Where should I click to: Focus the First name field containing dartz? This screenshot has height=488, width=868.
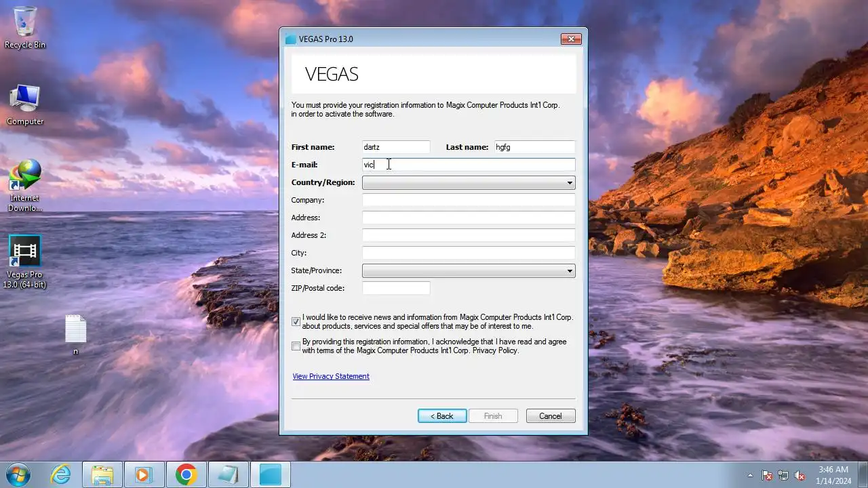tap(396, 147)
